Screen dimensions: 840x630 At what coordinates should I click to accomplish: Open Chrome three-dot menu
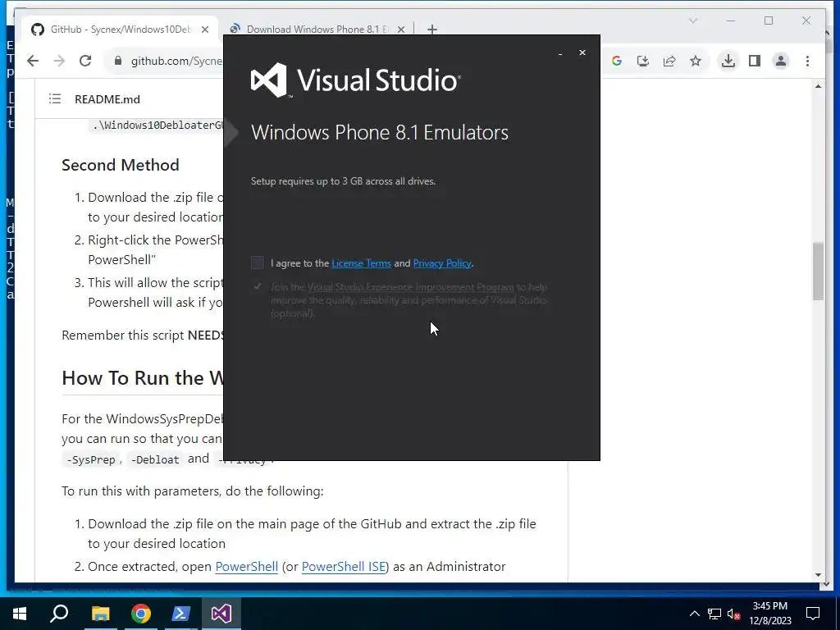click(x=807, y=61)
